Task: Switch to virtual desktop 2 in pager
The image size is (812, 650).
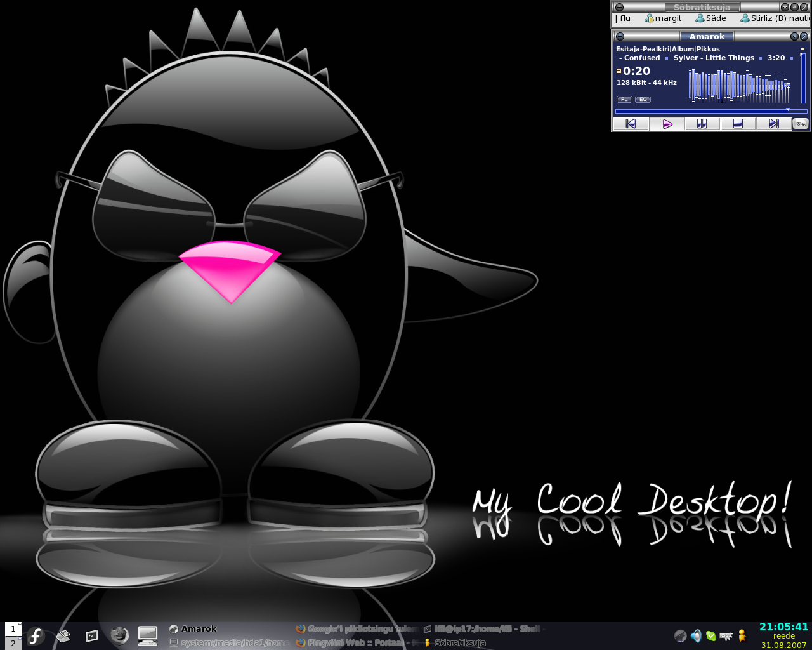Action: click(13, 643)
